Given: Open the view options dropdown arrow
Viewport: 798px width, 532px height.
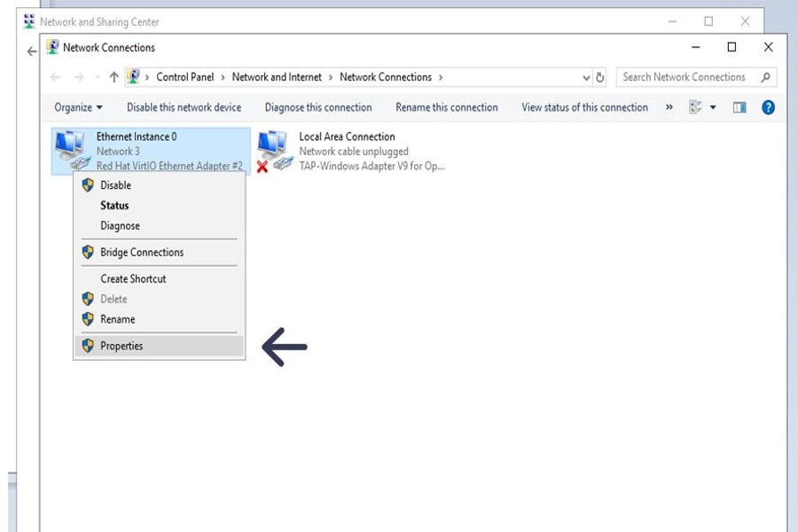Looking at the screenshot, I should (x=713, y=107).
